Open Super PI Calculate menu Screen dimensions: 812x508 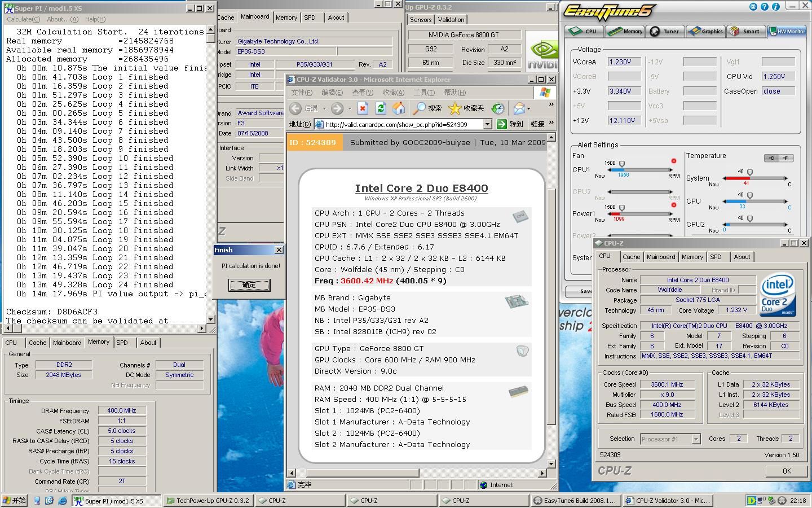coord(23,19)
